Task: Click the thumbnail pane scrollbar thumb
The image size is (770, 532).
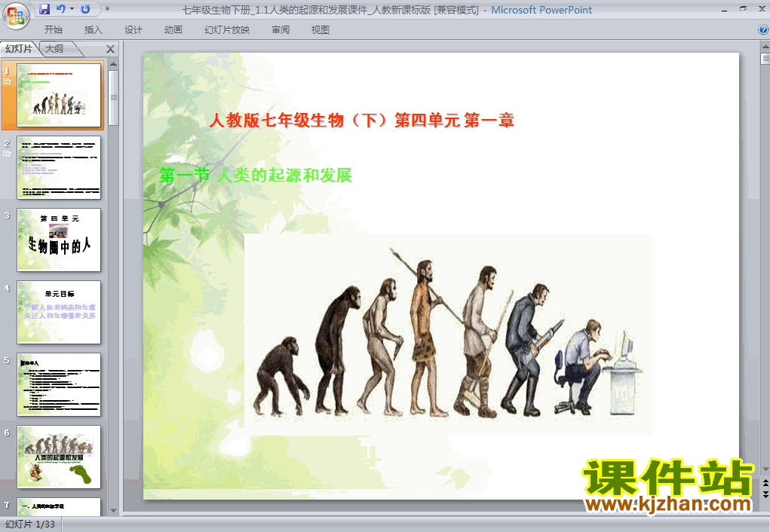Action: [113, 98]
